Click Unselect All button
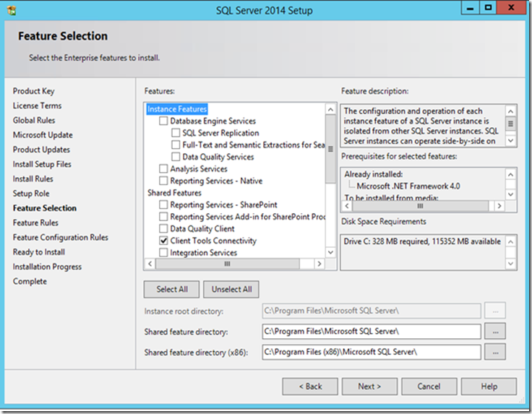 tap(231, 289)
